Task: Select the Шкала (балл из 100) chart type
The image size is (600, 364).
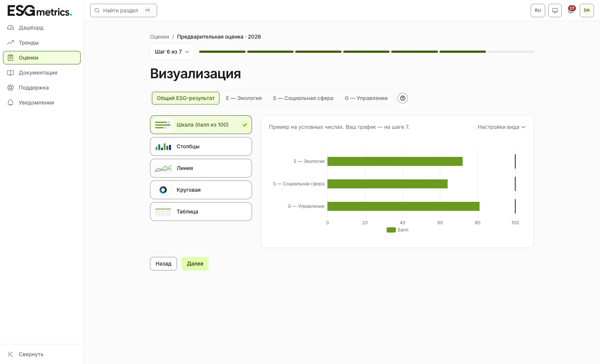Action: point(201,125)
